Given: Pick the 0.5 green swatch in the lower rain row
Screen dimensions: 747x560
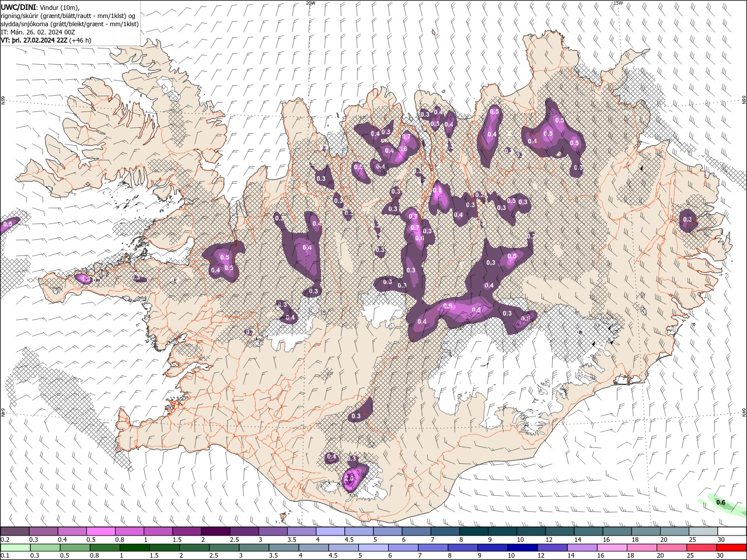Looking at the screenshot, I should pyautogui.click(x=75, y=547).
